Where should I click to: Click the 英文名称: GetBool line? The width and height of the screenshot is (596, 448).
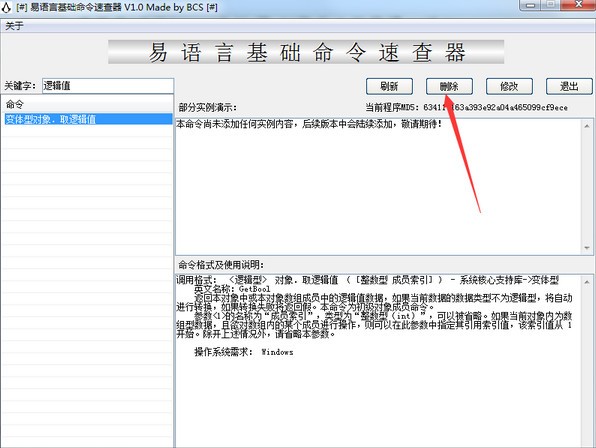[232, 289]
